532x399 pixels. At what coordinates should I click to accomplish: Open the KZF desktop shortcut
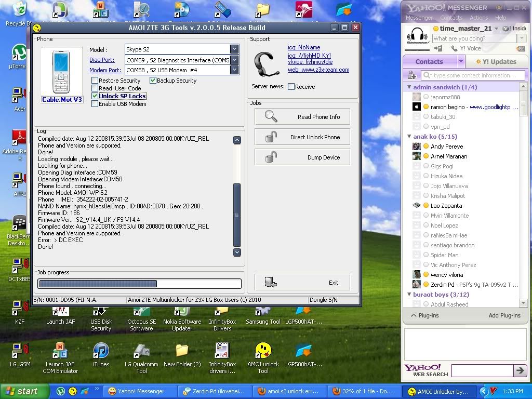[x=20, y=309]
